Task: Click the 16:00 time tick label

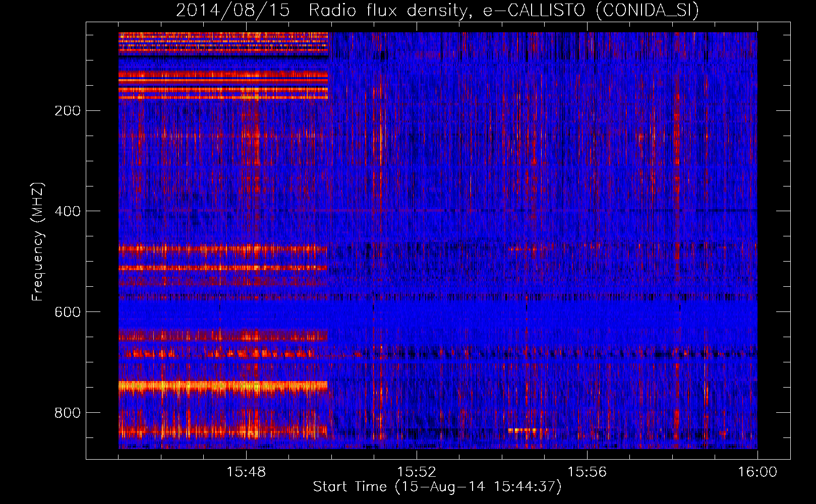Action: coord(757,472)
